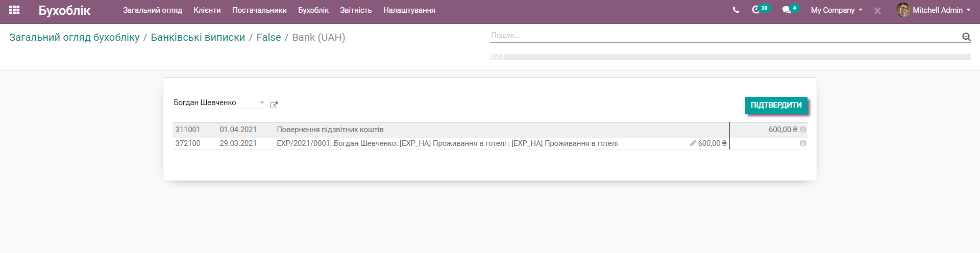980x253 pixels.
Task: Go to False breadcrumb link
Action: [268, 37]
